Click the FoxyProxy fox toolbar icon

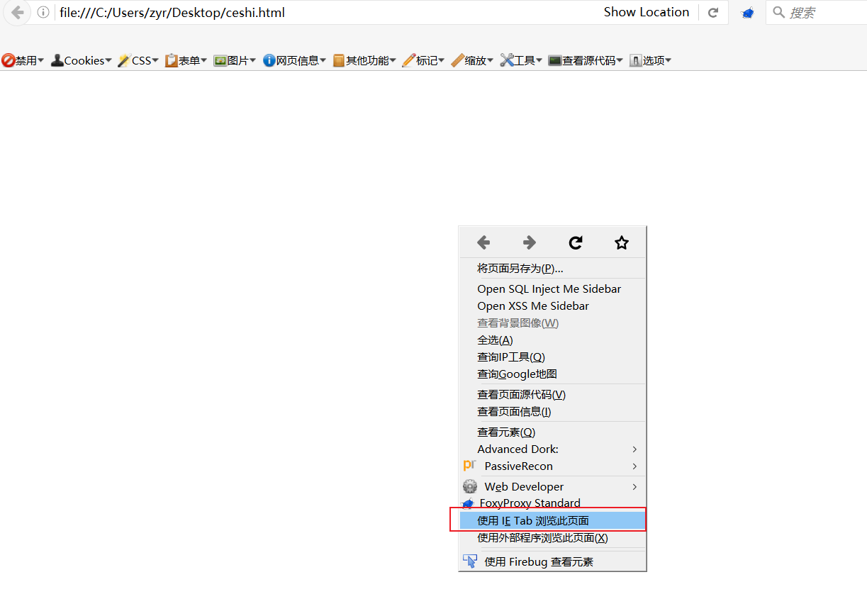click(747, 13)
